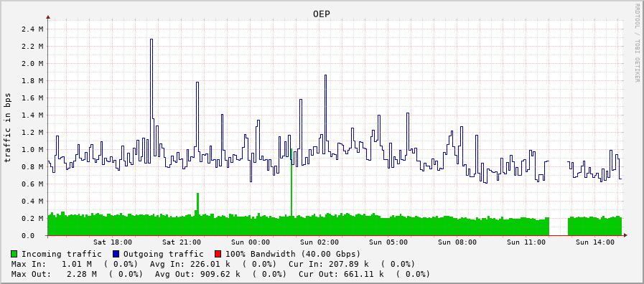Click the 'Max Out: 2.28 M' value
The image size is (644, 284).
tap(55, 274)
